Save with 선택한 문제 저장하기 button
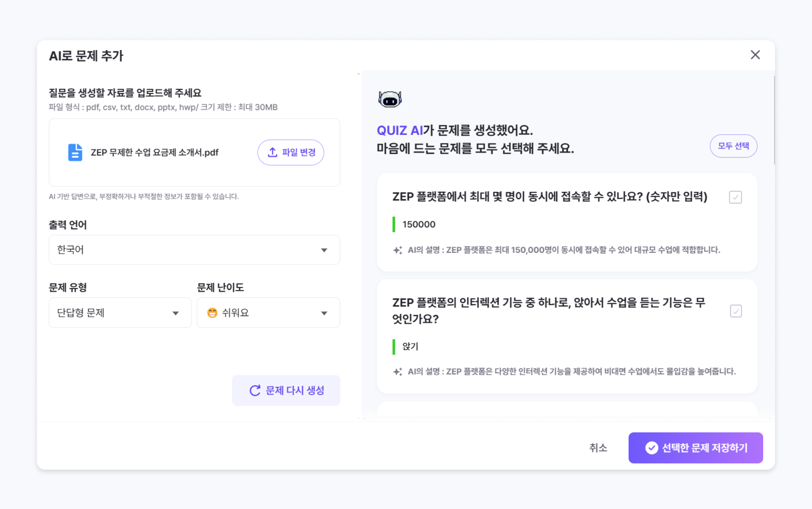Image resolution: width=812 pixels, height=509 pixels. point(696,448)
